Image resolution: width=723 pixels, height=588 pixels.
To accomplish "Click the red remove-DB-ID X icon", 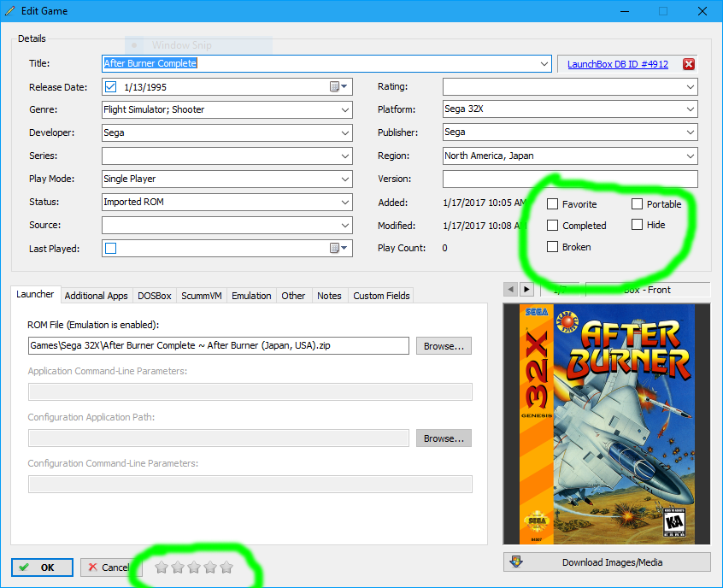I will click(689, 64).
